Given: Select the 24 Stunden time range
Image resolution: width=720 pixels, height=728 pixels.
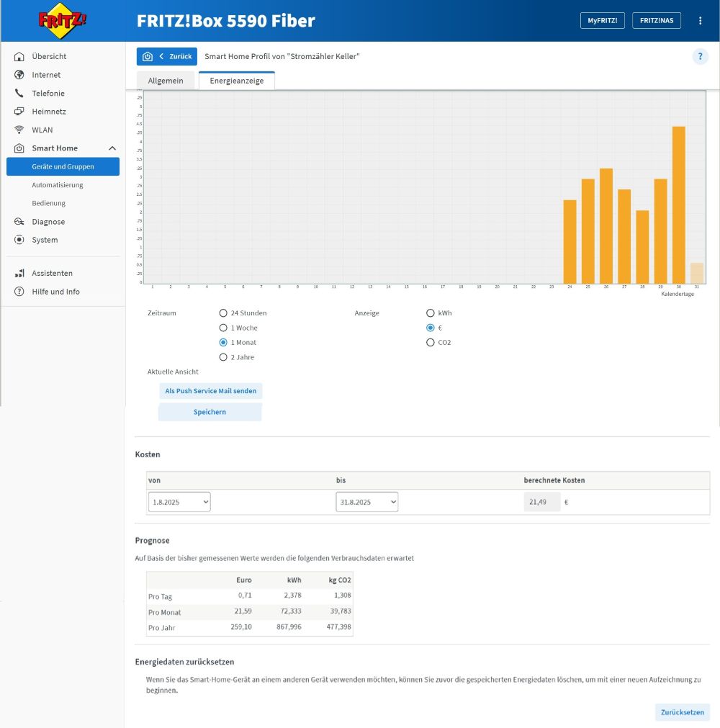Looking at the screenshot, I should 223,313.
